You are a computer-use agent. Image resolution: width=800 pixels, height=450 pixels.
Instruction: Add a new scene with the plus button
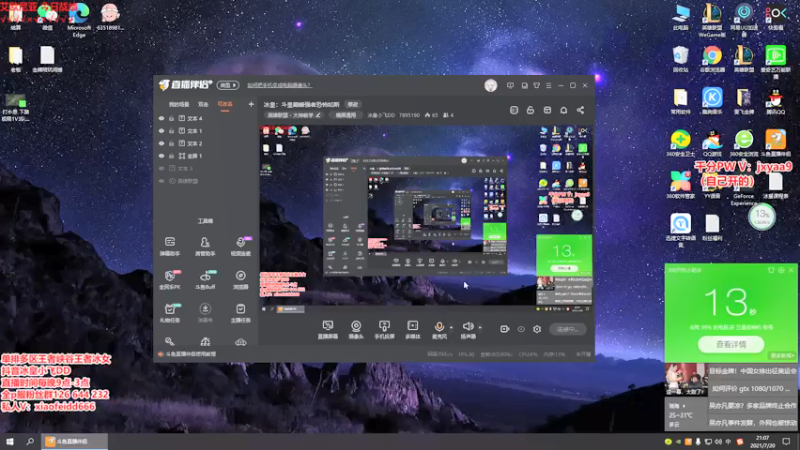click(x=251, y=104)
